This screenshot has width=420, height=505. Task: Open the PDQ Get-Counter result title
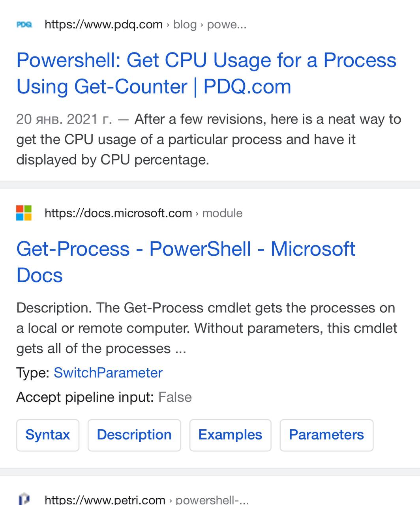click(x=206, y=73)
